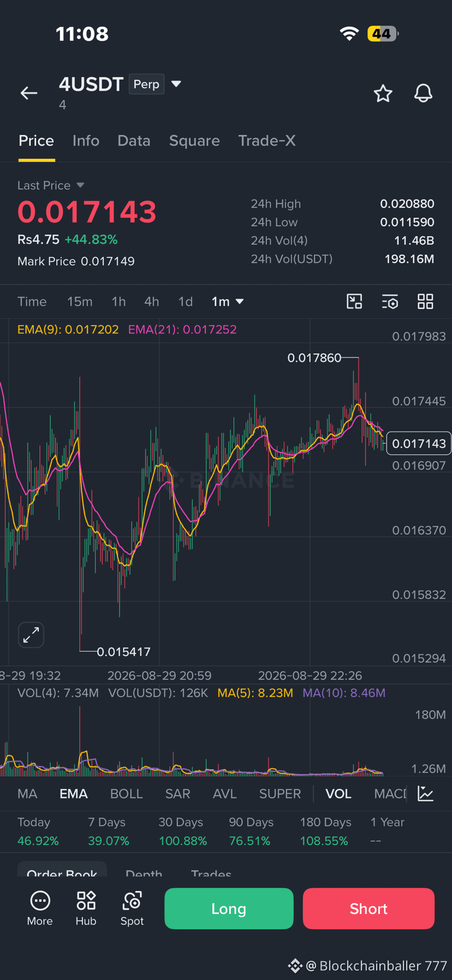Tap the 7 Days 39.07% performance value
Image resolution: width=452 pixels, height=980 pixels.
coord(109,841)
